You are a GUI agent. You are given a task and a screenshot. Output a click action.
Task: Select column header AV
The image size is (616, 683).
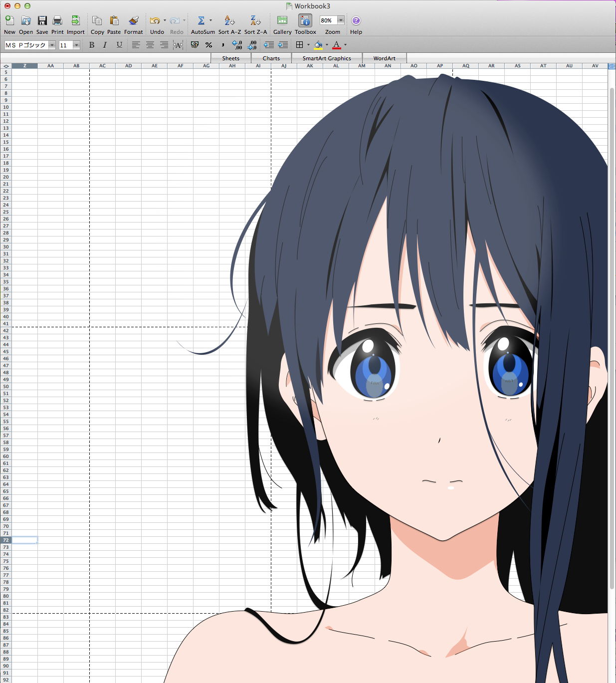[595, 66]
